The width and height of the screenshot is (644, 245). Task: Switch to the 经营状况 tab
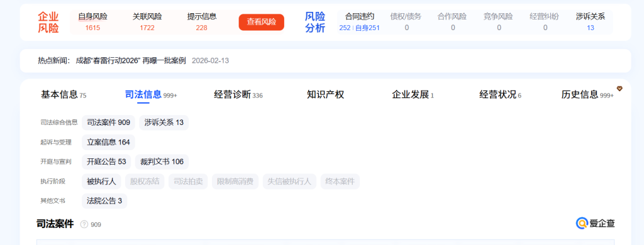(500, 95)
